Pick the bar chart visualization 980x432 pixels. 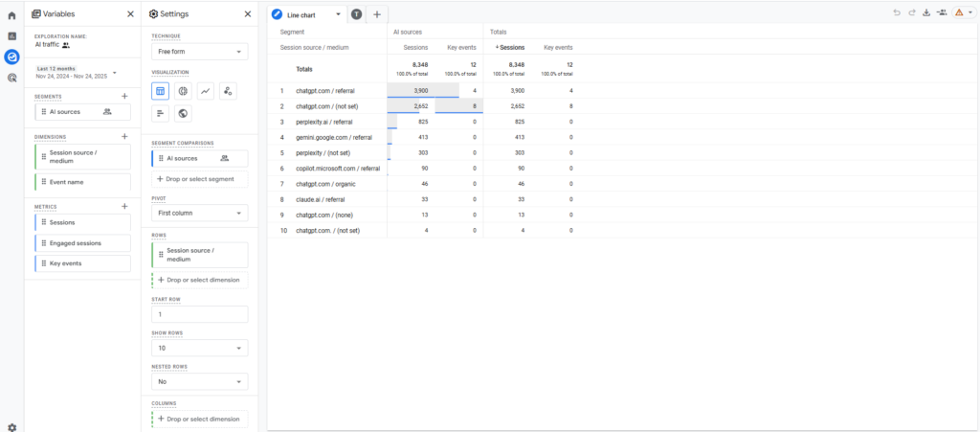(x=161, y=113)
